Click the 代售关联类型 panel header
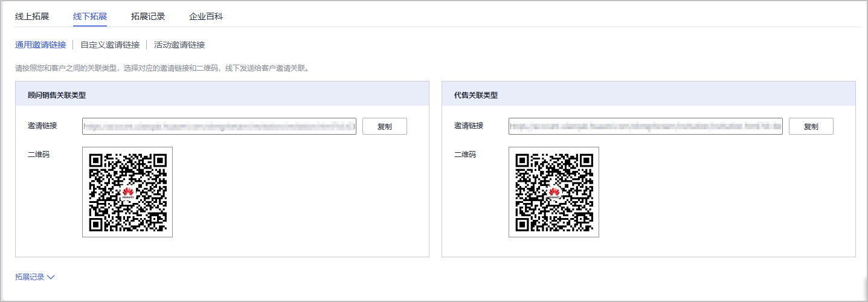Image resolution: width=868 pixels, height=302 pixels. [x=649, y=94]
